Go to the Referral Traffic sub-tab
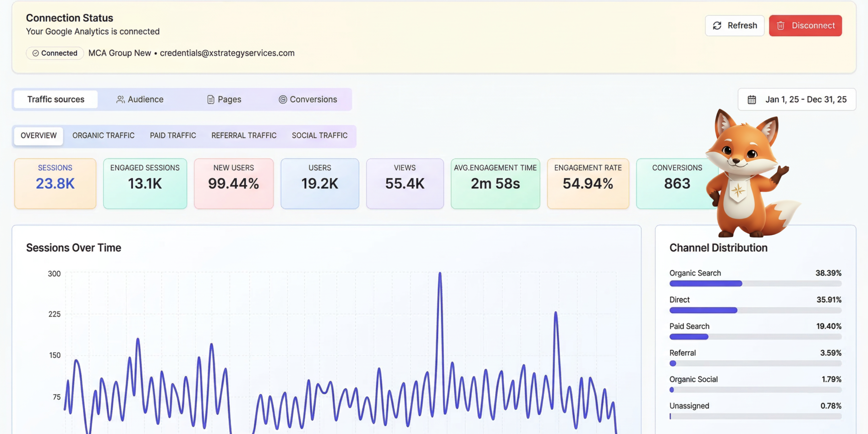 [x=244, y=136]
